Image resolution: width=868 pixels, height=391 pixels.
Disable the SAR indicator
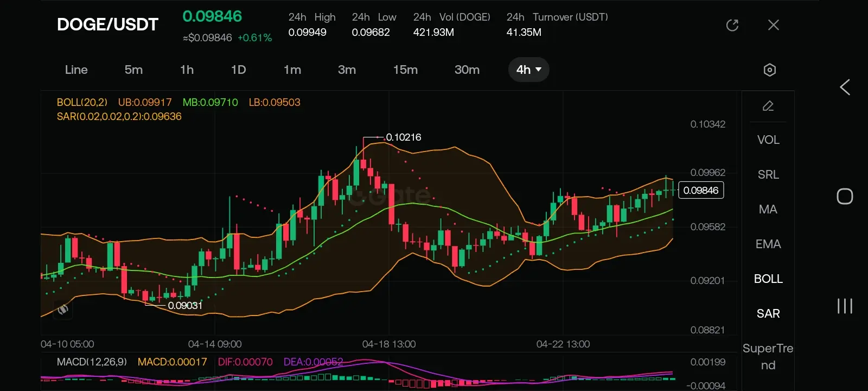tap(768, 314)
